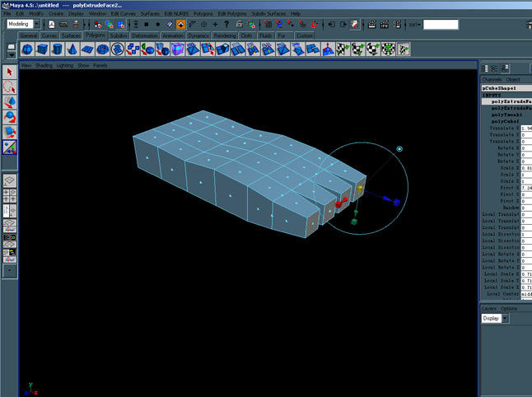Click the Translate X value field
This screenshot has width=532, height=397.
[x=526, y=128]
